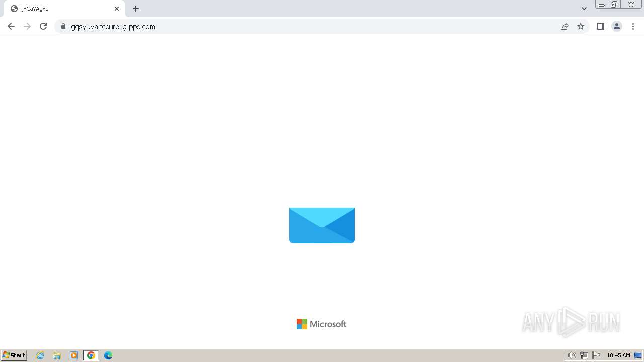
Task: Open File Explorer from the taskbar
Action: pyautogui.click(x=57, y=355)
